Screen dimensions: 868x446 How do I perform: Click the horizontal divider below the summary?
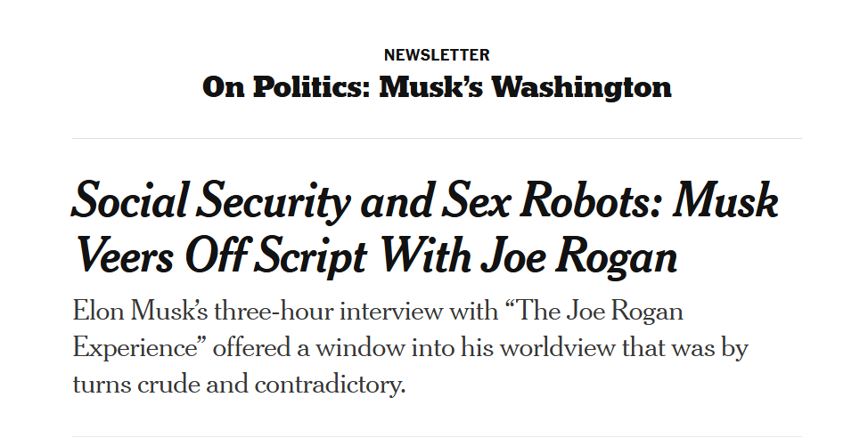437,437
